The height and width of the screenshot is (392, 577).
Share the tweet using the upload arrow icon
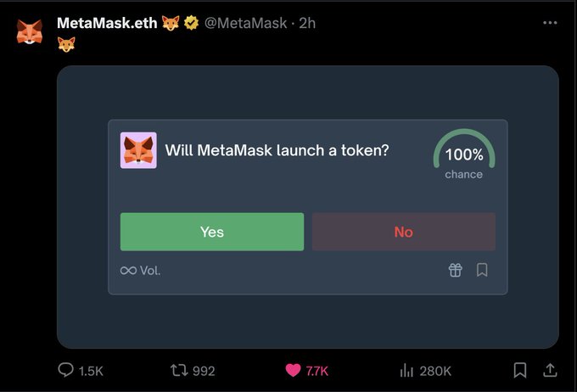550,370
